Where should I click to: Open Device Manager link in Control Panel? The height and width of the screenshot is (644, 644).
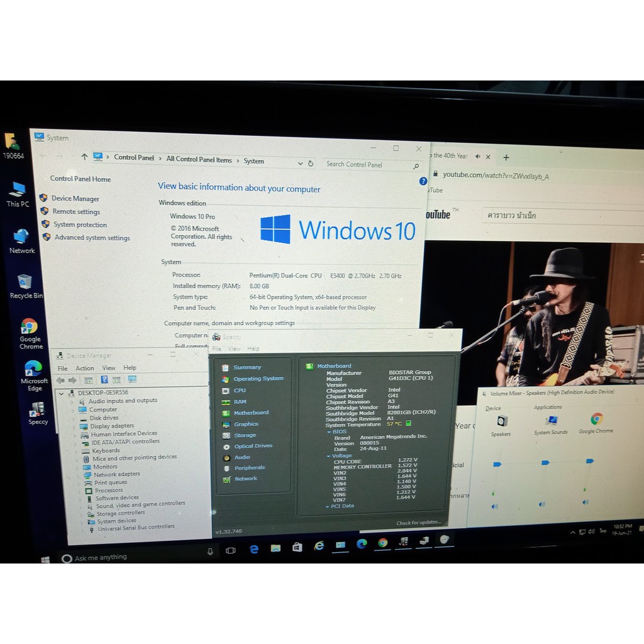point(75,199)
